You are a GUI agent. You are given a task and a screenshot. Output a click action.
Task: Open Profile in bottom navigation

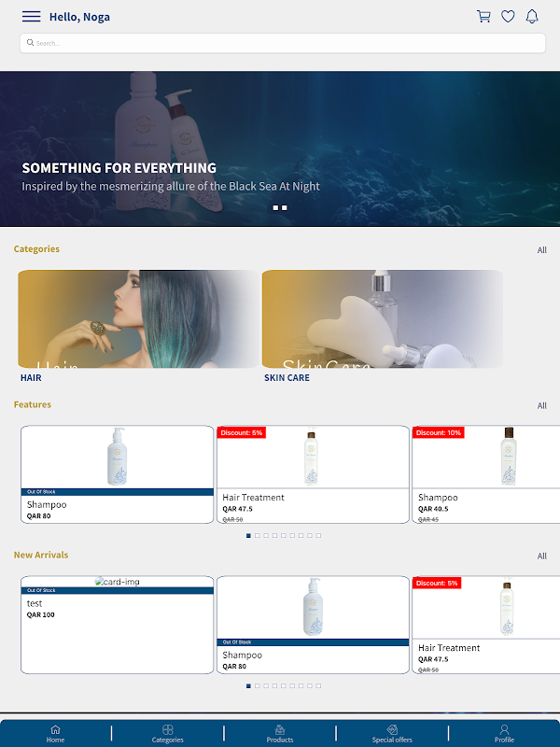[x=504, y=734]
